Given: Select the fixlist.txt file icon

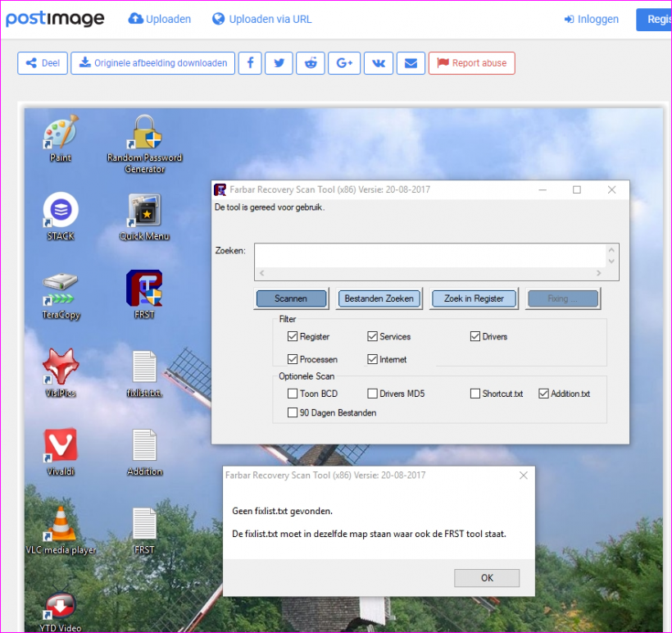Looking at the screenshot, I should click(144, 374).
